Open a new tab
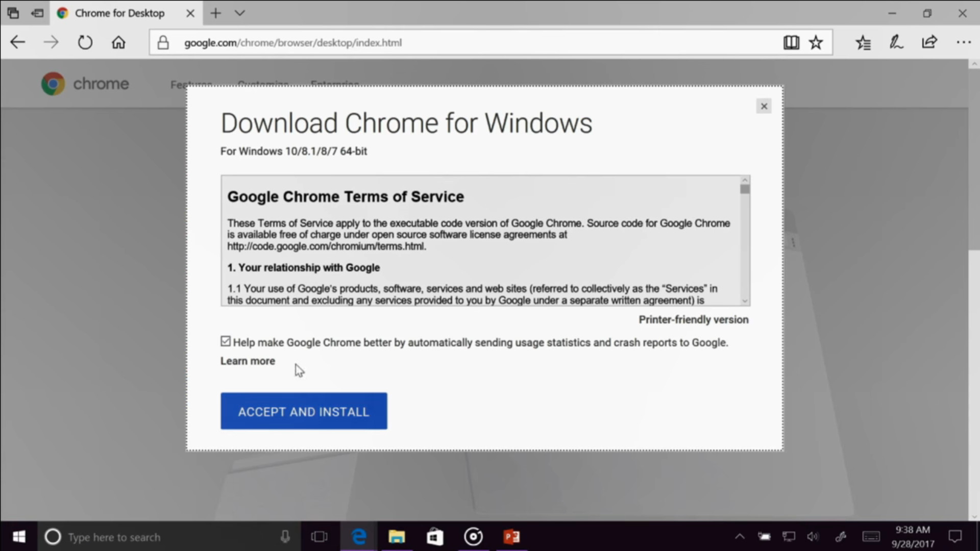The height and width of the screenshot is (551, 980). (x=216, y=13)
